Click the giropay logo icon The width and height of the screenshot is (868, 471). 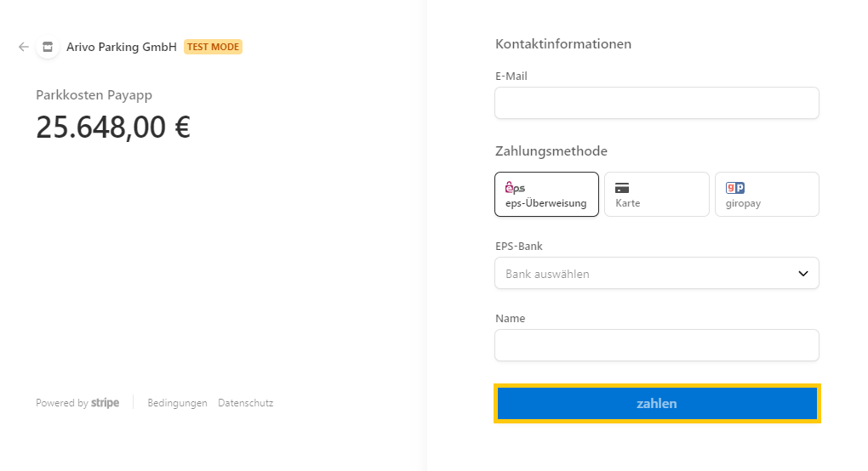[x=735, y=188]
